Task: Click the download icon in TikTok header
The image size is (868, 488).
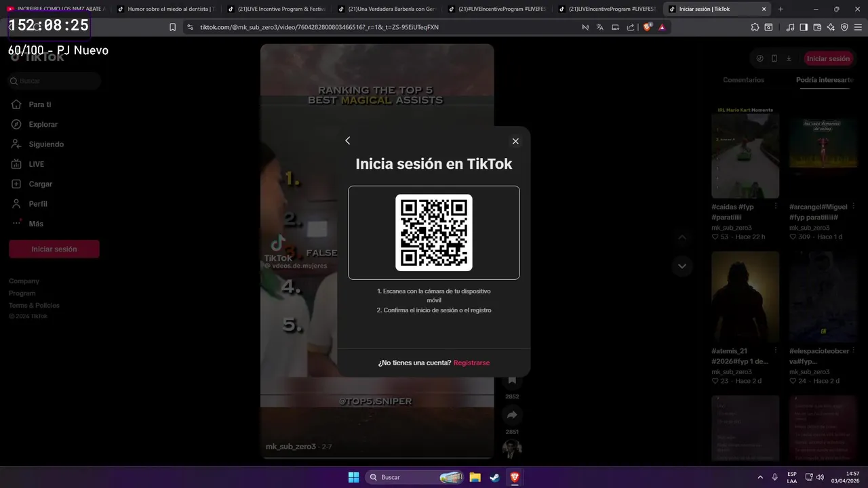Action: coord(789,58)
